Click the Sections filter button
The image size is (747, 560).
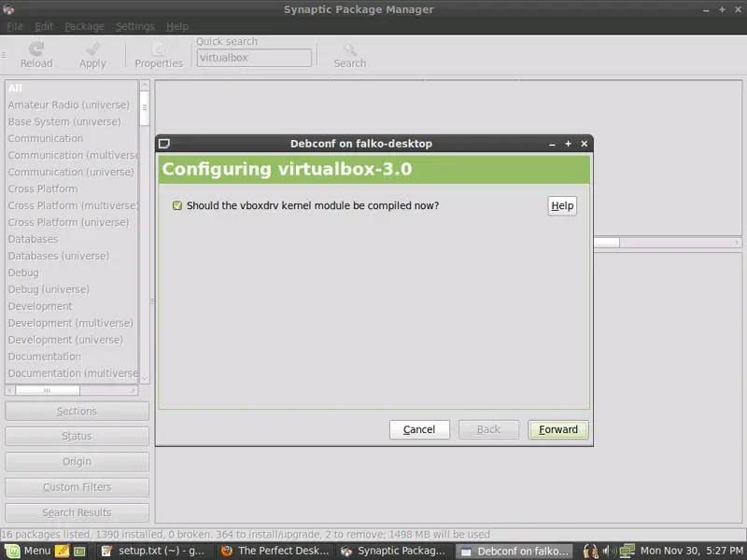coord(77,411)
